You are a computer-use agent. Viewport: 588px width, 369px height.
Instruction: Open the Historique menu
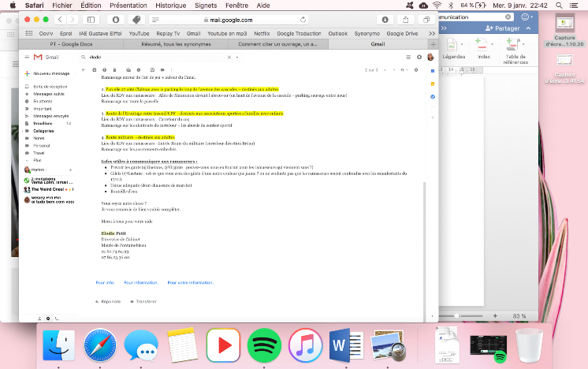tap(170, 6)
